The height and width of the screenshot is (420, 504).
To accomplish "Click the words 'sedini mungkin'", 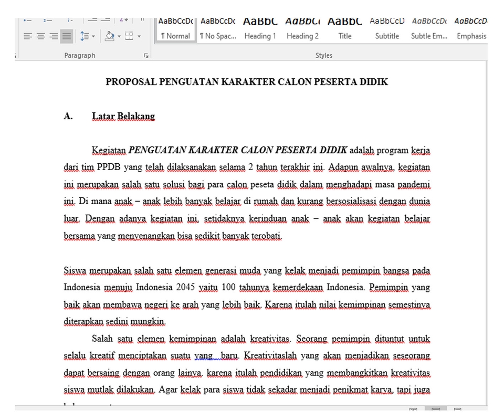I will coord(135,321).
